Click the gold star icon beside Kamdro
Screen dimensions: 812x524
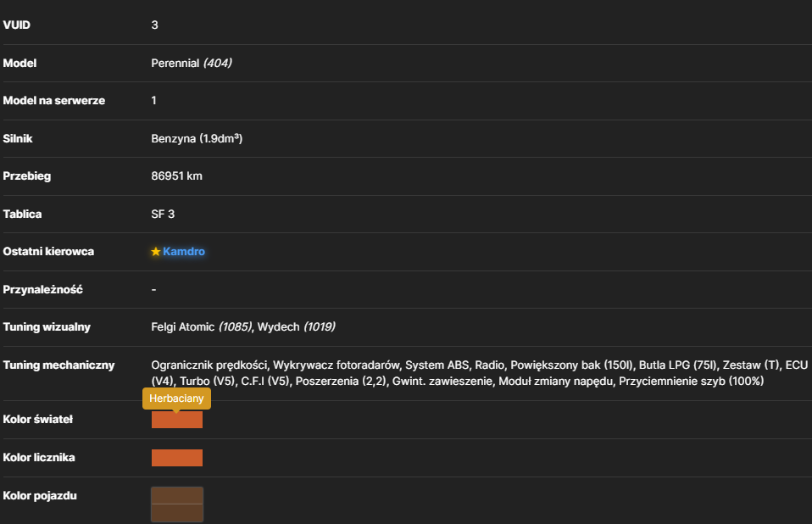point(155,252)
